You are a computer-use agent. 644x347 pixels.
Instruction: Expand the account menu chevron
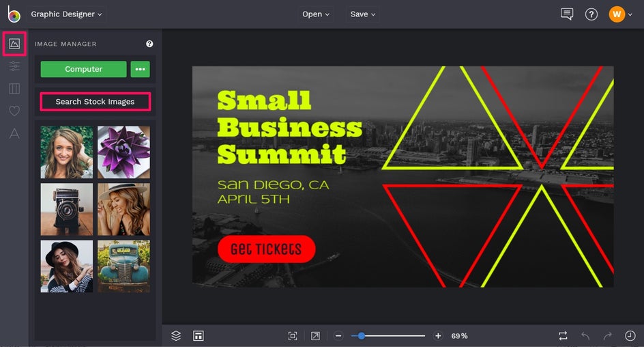pyautogui.click(x=630, y=14)
